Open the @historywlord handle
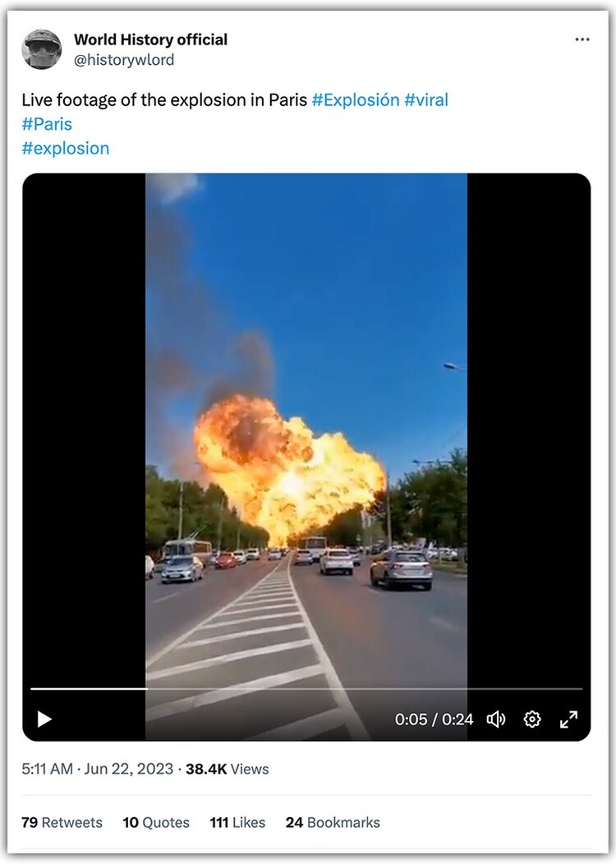 (x=124, y=59)
